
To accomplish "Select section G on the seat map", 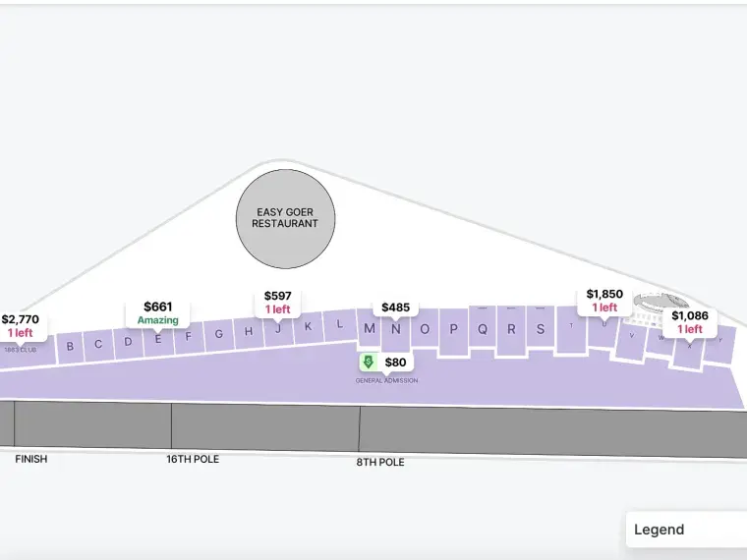I will pyautogui.click(x=219, y=334).
